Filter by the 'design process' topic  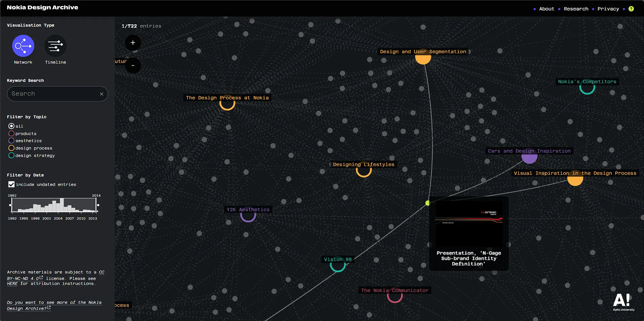coord(11,148)
